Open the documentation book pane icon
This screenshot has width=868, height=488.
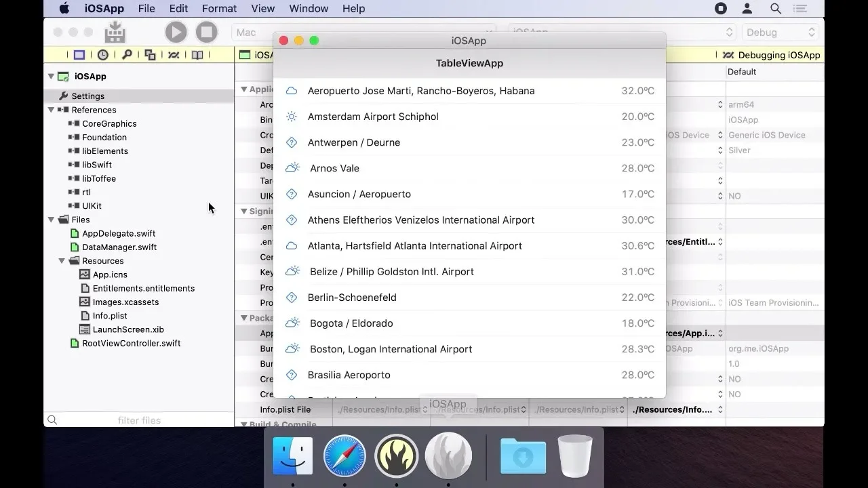(x=197, y=55)
